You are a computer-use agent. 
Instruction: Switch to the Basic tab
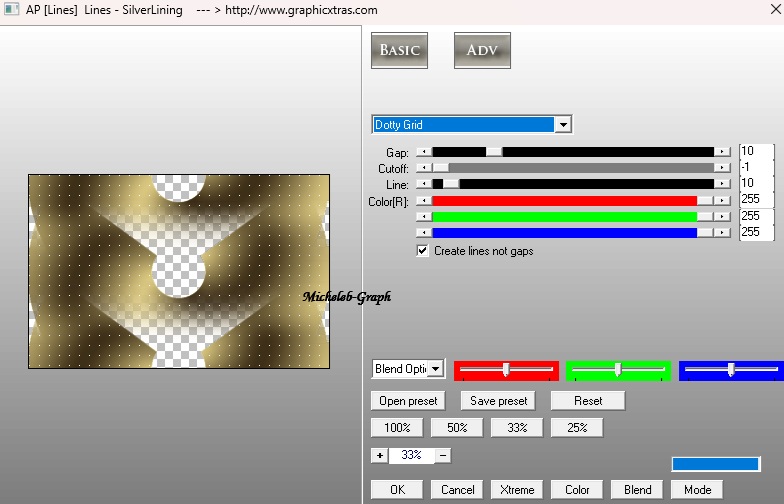click(x=399, y=51)
